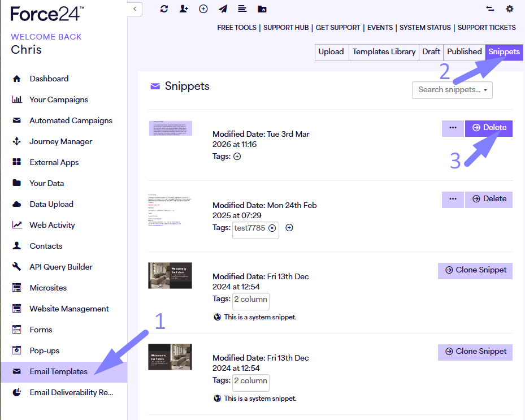
Task: Click the Forms sidebar icon
Action: pyautogui.click(x=17, y=330)
